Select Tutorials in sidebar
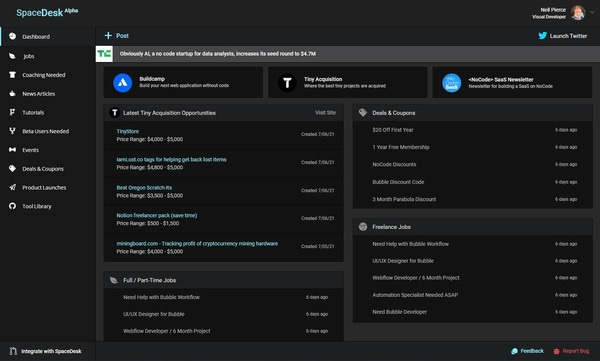This screenshot has width=600, height=361. (33, 113)
